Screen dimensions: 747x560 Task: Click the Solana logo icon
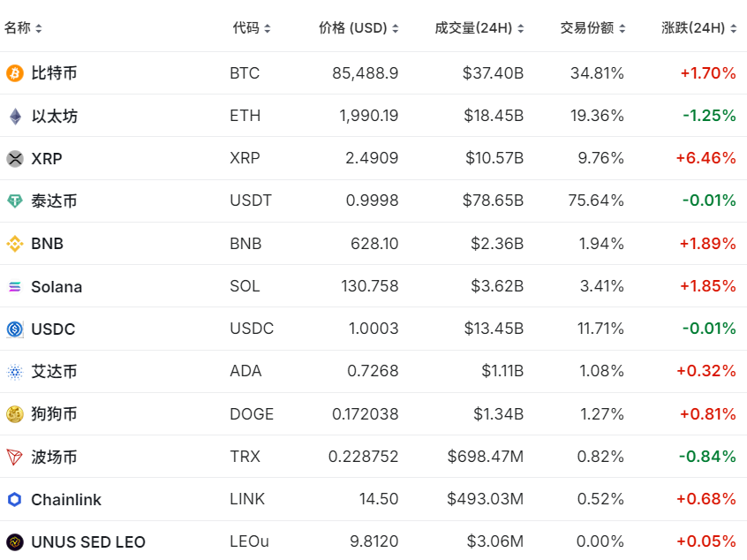pos(13,286)
